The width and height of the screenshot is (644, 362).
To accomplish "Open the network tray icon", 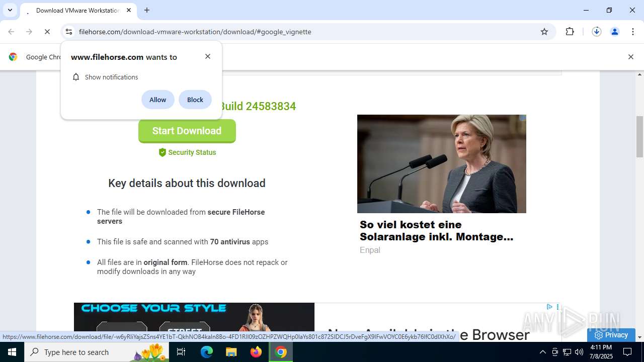I will [x=567, y=352].
